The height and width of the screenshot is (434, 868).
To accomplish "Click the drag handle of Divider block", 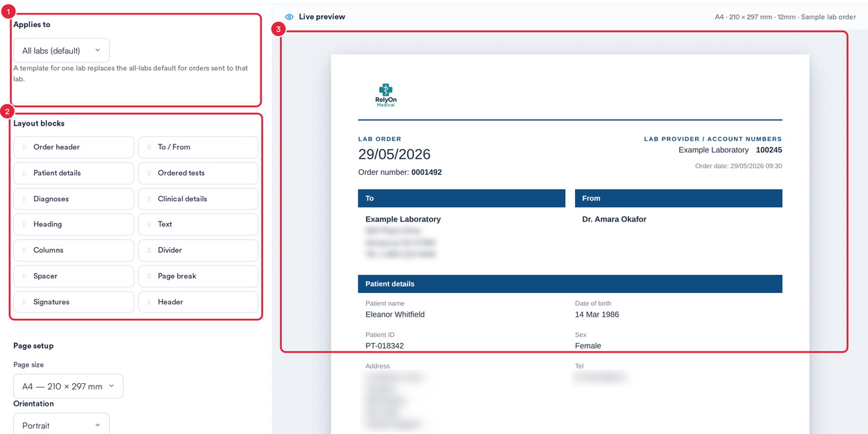I will point(149,250).
